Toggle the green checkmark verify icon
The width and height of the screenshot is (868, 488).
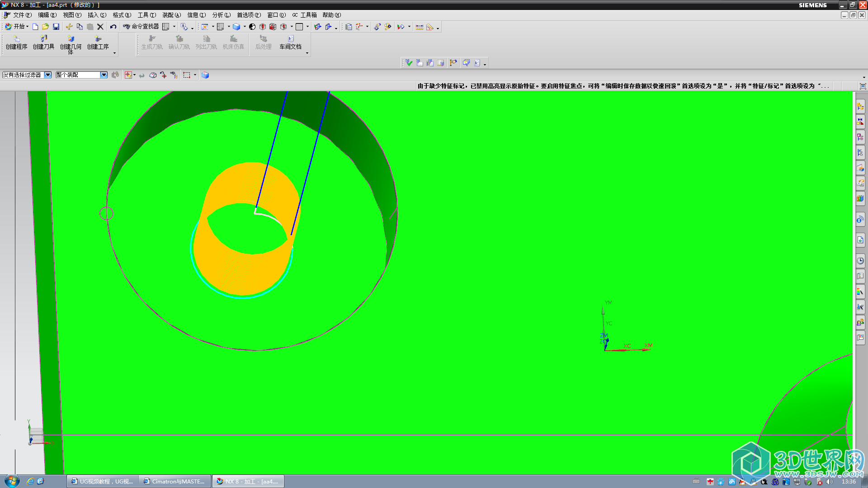(x=409, y=63)
